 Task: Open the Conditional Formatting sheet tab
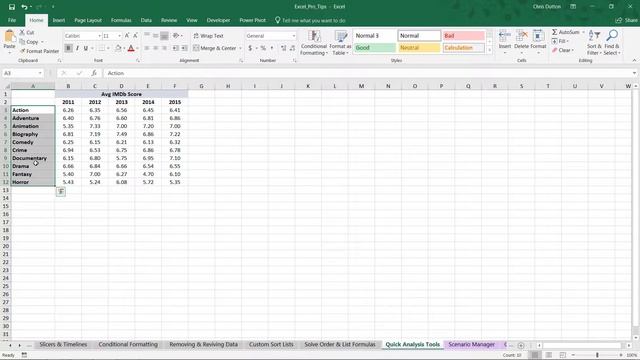128,344
